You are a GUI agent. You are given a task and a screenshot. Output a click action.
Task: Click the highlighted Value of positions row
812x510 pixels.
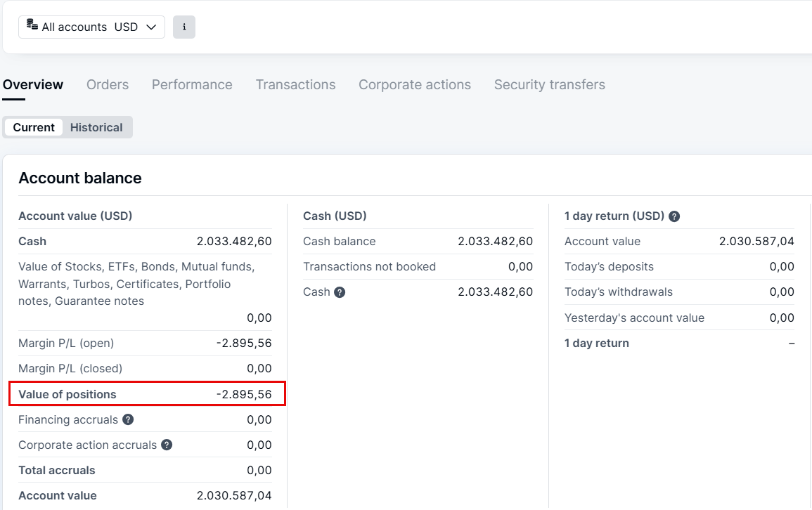(x=147, y=394)
